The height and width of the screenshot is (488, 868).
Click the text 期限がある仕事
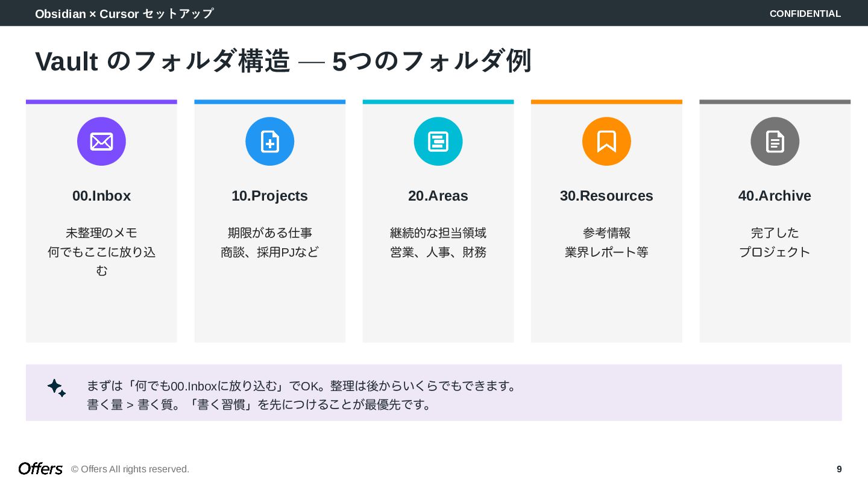point(269,233)
